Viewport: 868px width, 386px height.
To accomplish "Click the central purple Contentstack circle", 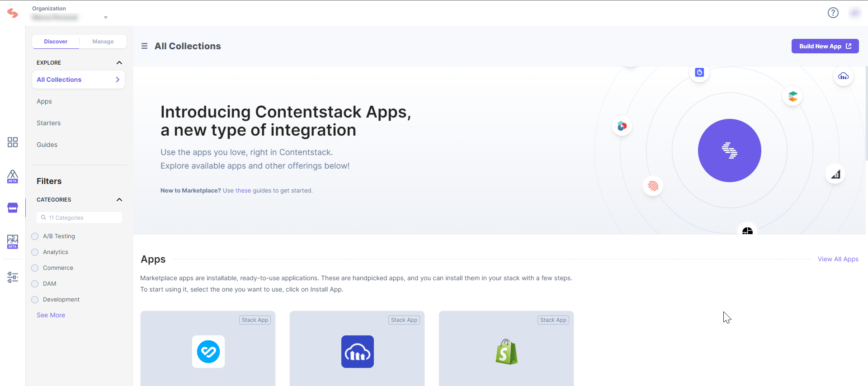I will point(730,151).
